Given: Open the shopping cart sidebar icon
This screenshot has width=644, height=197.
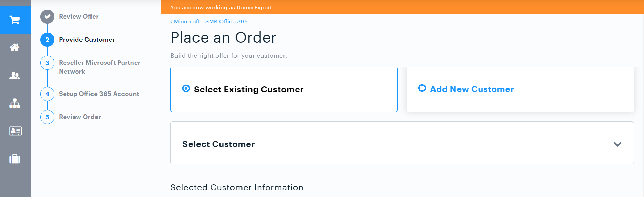Looking at the screenshot, I should 15,20.
